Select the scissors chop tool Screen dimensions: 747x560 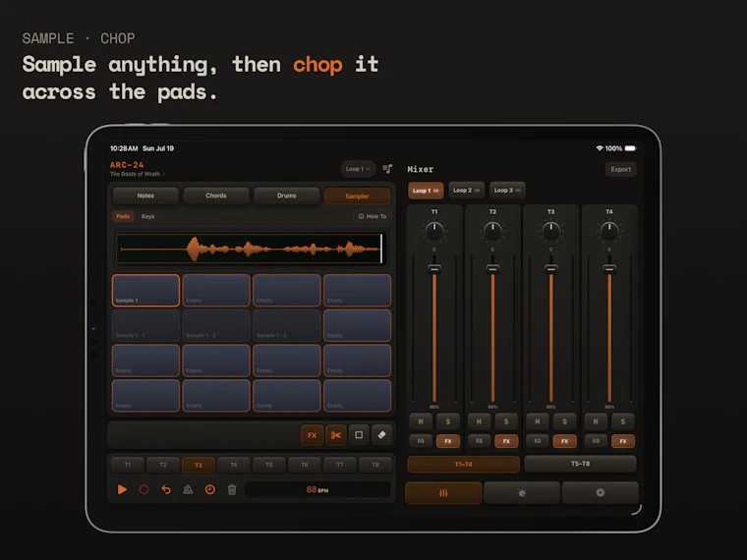tap(336, 435)
